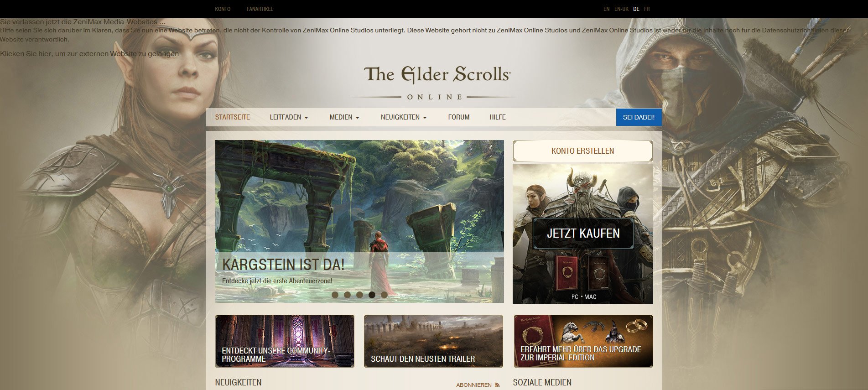Screen dimensions: 868x390
Task: Switch language to EN-UK
Action: pyautogui.click(x=621, y=9)
